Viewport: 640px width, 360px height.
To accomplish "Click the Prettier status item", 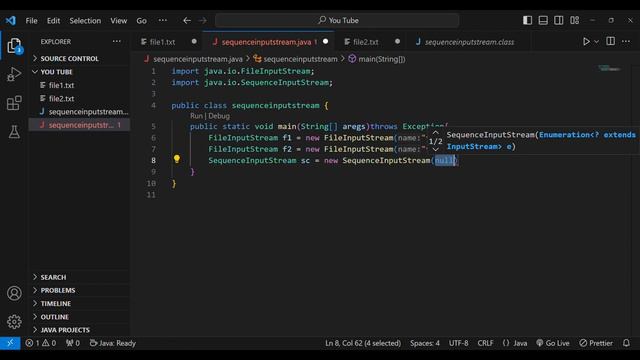I will 596,343.
